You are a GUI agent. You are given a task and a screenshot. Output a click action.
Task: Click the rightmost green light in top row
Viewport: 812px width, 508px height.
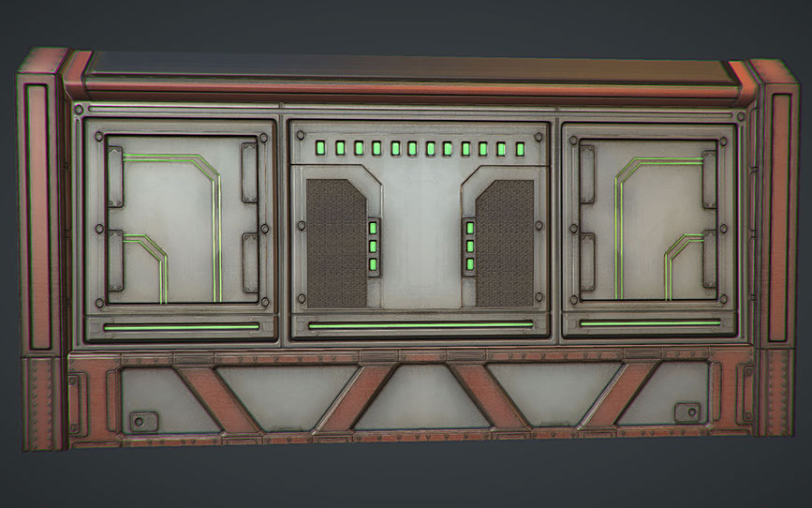point(518,149)
